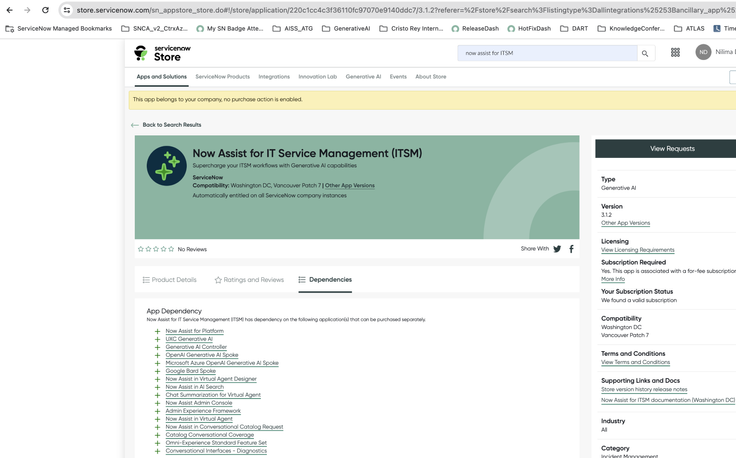Switch to Product Details tab
The width and height of the screenshot is (736, 458).
tap(169, 280)
